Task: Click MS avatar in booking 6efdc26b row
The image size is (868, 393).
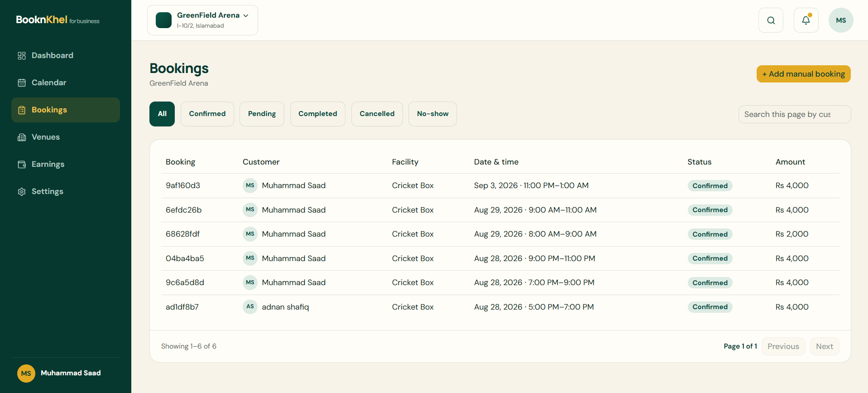Action: point(250,209)
